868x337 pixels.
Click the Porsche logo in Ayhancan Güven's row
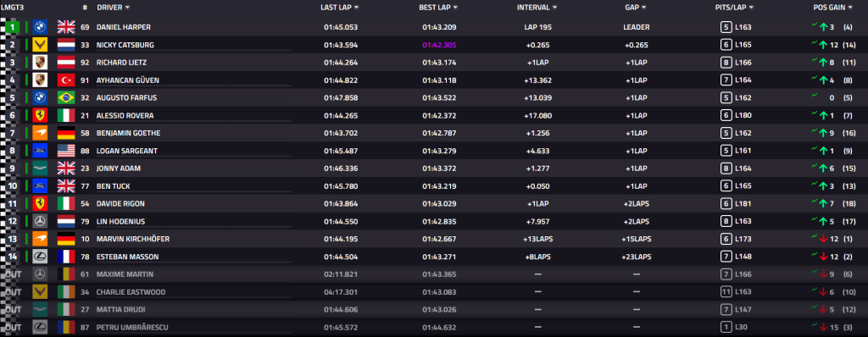tap(40, 80)
